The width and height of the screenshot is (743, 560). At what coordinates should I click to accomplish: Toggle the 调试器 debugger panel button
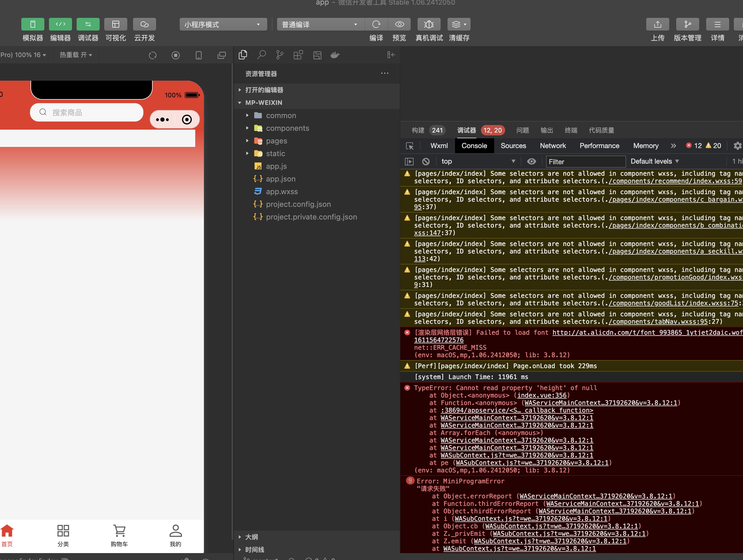tap(88, 24)
